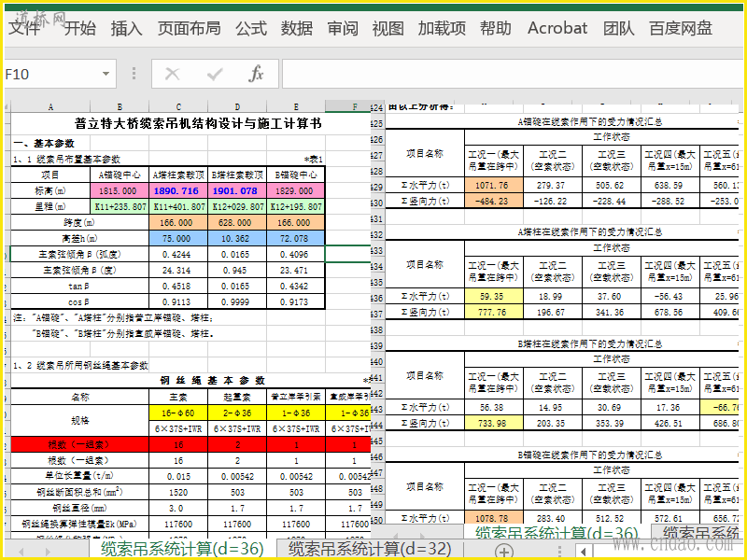Click the heading B塔柱在缆索作用下的受力情况汇总
This screenshot has width=747, height=560.
click(x=590, y=343)
